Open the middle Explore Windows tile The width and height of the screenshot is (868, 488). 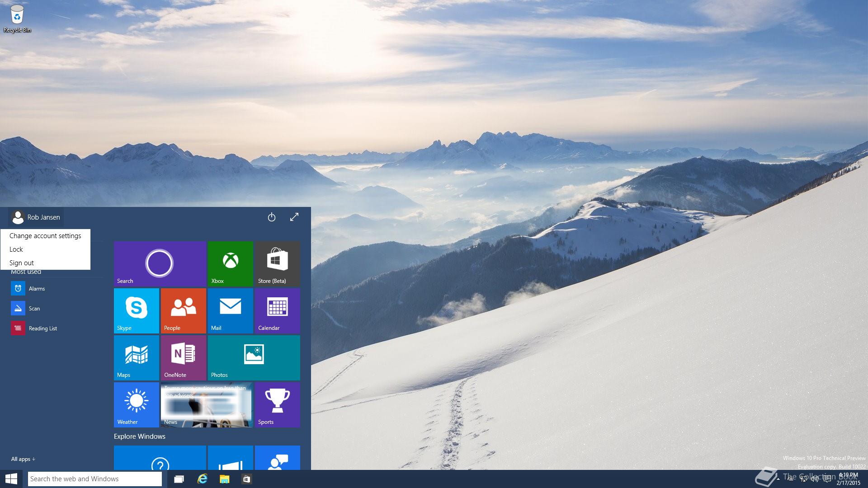pos(231,458)
